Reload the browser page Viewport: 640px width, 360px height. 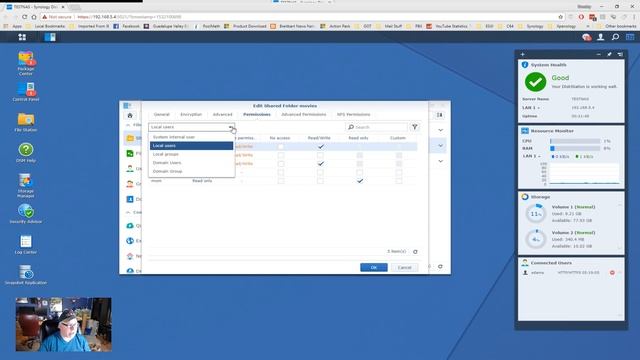[x=24, y=17]
